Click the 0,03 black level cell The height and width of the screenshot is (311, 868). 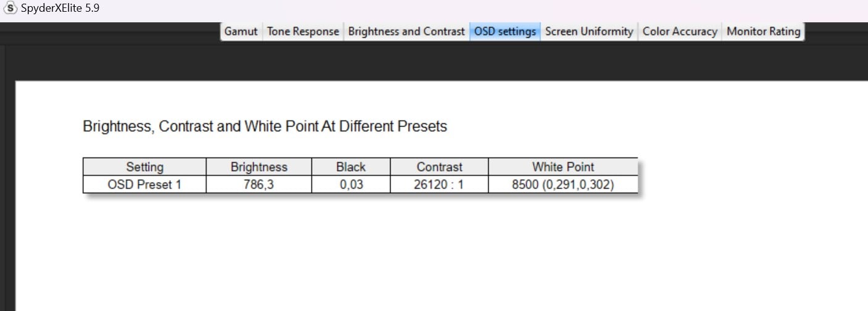click(351, 185)
